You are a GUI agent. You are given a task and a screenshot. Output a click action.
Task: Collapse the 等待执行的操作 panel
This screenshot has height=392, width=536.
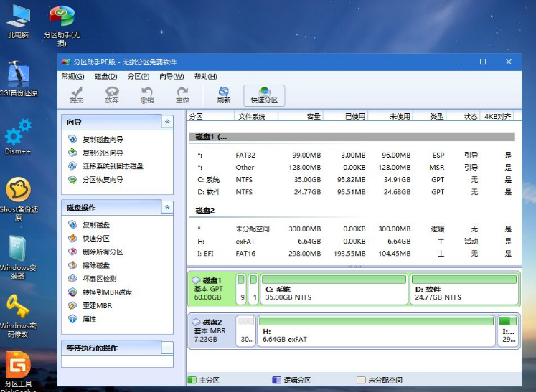pos(167,348)
